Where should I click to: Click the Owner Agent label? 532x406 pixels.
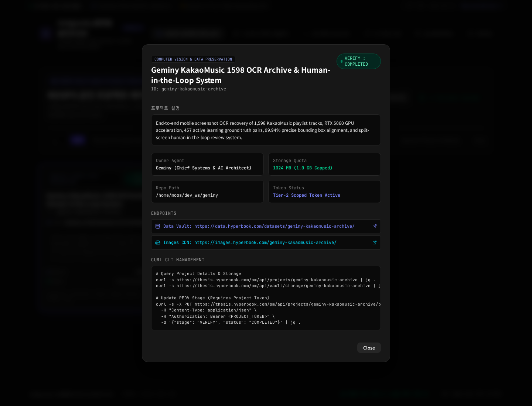[x=170, y=161]
